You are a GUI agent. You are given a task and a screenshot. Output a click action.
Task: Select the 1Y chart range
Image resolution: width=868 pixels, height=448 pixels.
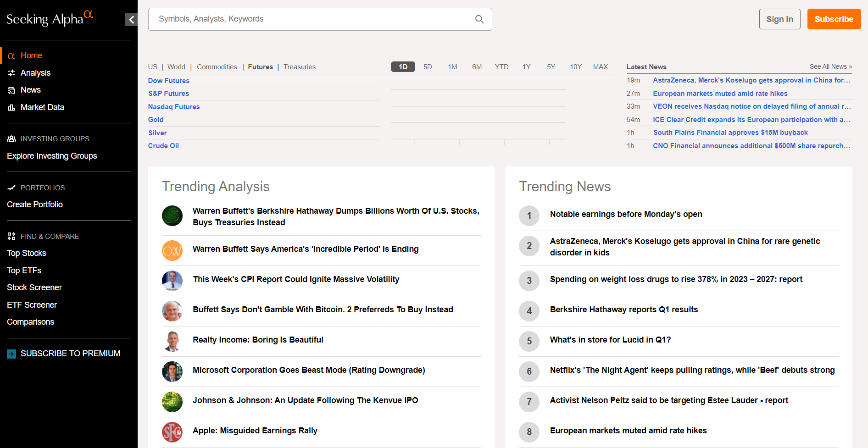tap(526, 67)
